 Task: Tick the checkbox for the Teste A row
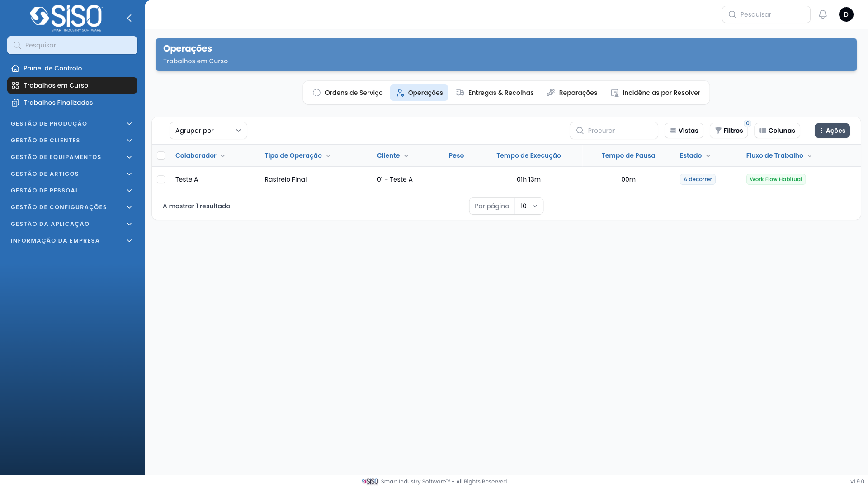tap(161, 179)
